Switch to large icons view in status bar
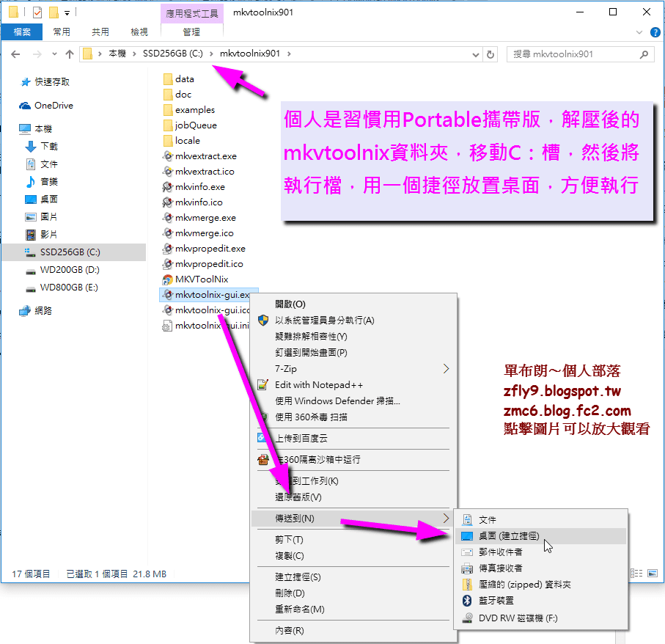The height and width of the screenshot is (644, 665). [653, 574]
